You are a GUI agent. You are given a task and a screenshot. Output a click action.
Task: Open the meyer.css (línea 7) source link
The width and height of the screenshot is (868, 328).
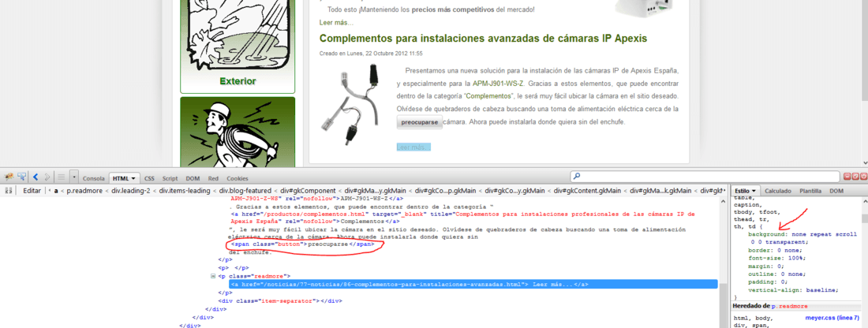tap(832, 318)
